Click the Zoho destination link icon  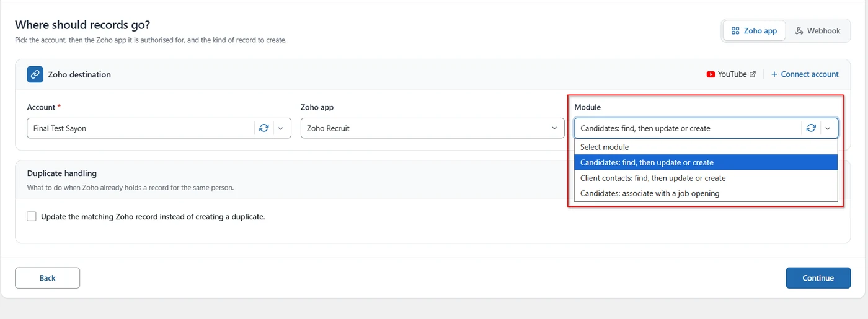[x=35, y=74]
